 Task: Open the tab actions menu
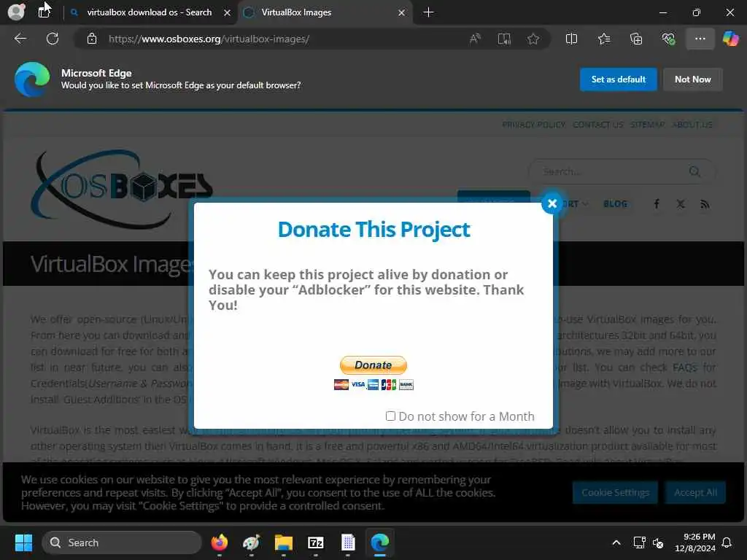[44, 12]
